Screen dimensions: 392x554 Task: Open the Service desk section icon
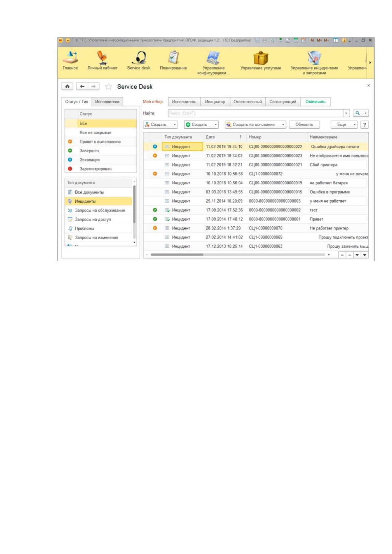point(139,58)
